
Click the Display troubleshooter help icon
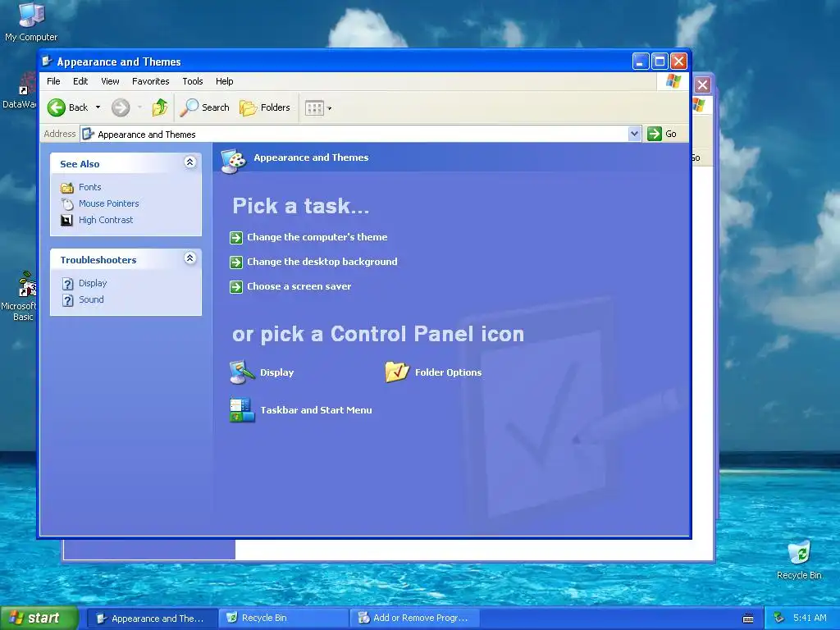67,283
